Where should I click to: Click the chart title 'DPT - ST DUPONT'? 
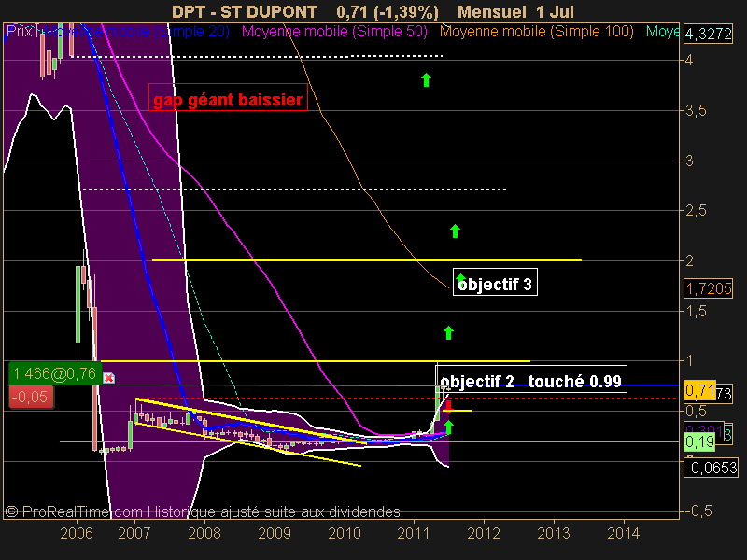pos(245,11)
